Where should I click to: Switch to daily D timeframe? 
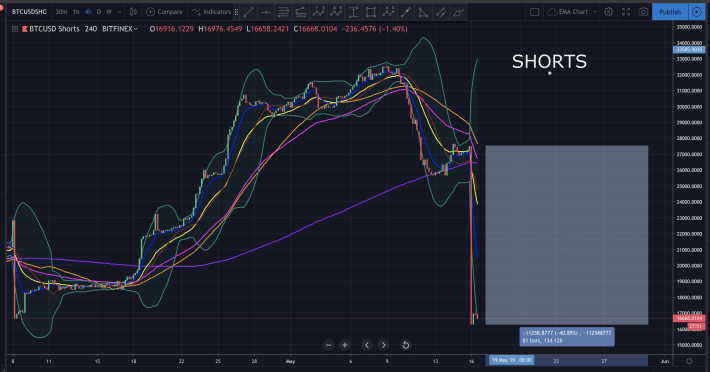[99, 12]
